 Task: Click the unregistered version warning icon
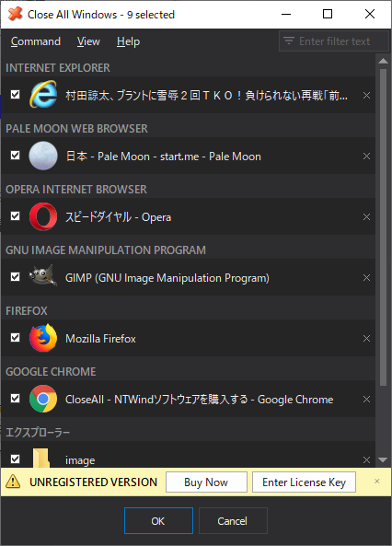pos(13,482)
